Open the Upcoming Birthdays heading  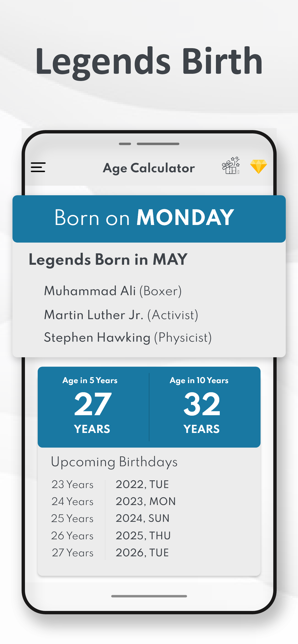coord(114,462)
